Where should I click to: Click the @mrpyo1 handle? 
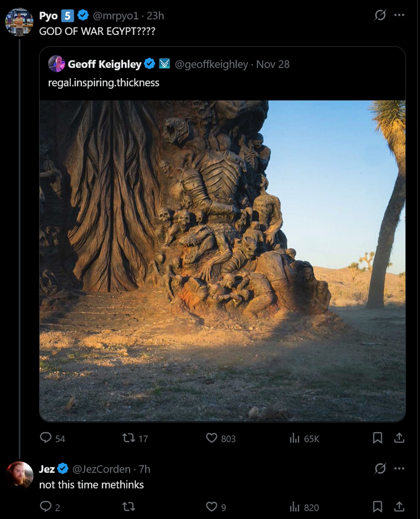point(115,16)
